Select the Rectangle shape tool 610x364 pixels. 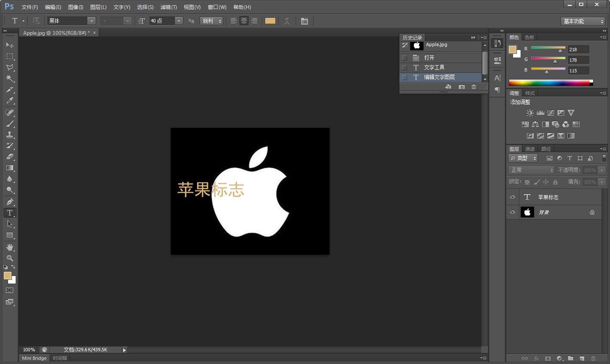tap(10, 235)
